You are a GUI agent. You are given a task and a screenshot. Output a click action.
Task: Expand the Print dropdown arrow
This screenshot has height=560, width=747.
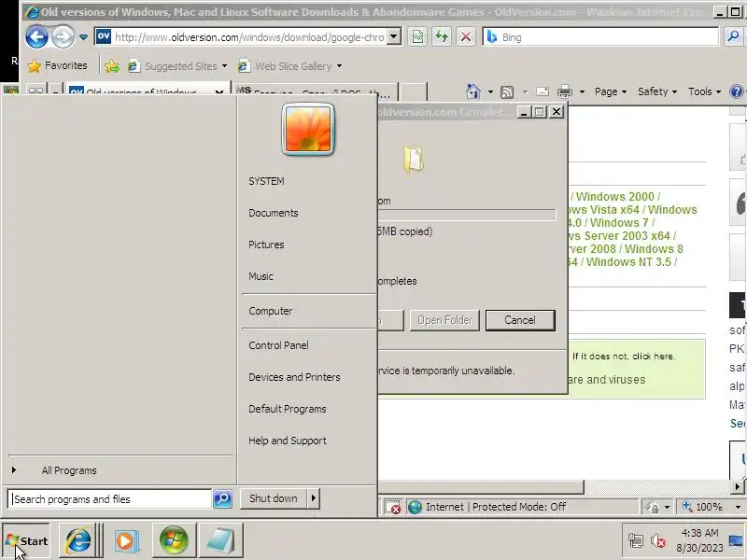tap(582, 91)
